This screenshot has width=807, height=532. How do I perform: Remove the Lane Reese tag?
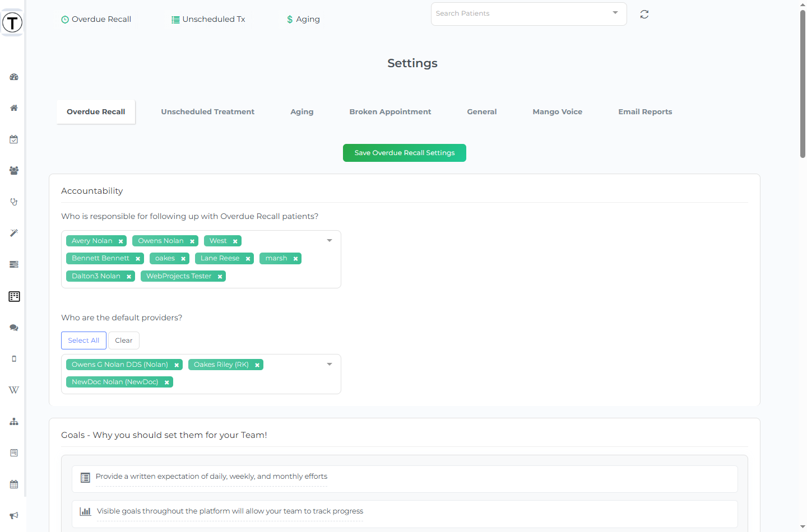248,259
